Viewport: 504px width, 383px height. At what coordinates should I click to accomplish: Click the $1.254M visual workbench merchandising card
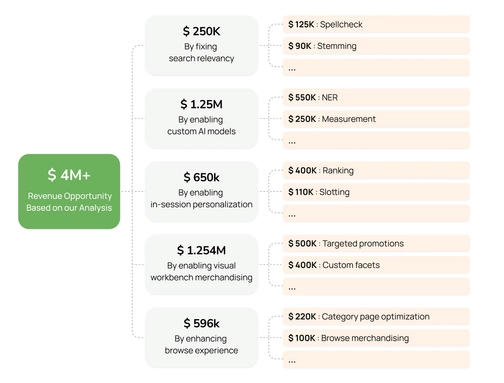tap(201, 265)
